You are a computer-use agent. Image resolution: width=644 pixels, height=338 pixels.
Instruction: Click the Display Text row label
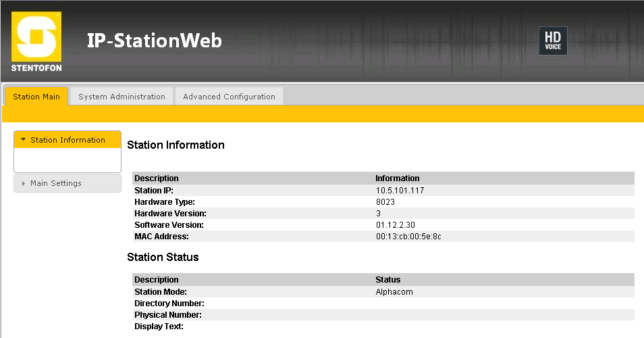[x=159, y=327]
